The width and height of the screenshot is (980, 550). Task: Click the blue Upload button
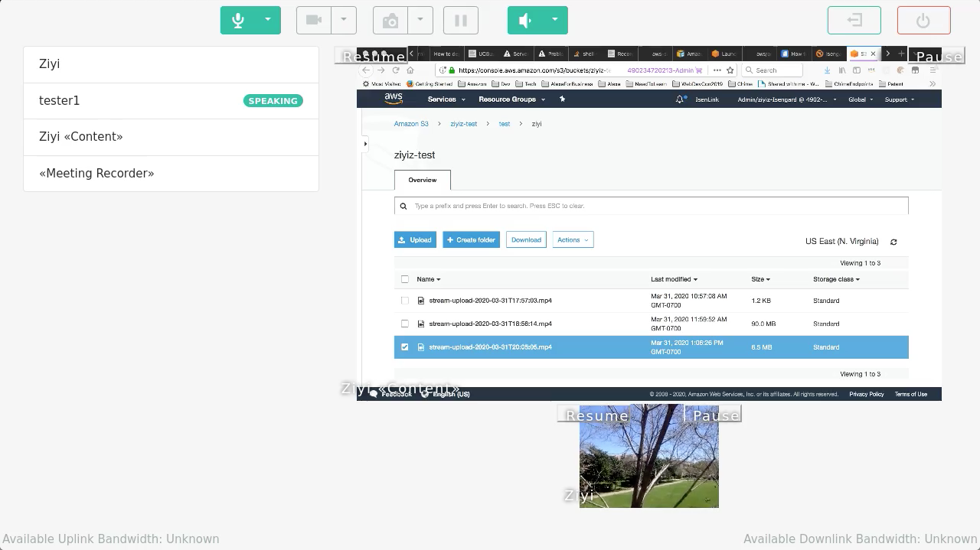[415, 240]
